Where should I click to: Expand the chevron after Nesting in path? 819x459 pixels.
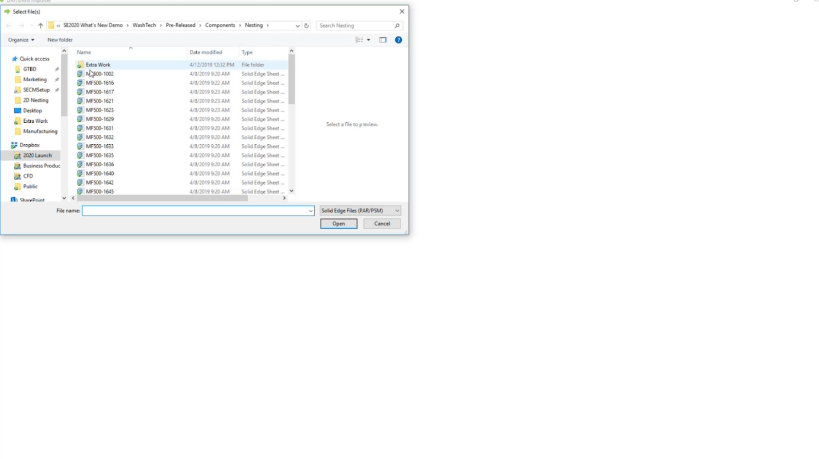(268, 26)
